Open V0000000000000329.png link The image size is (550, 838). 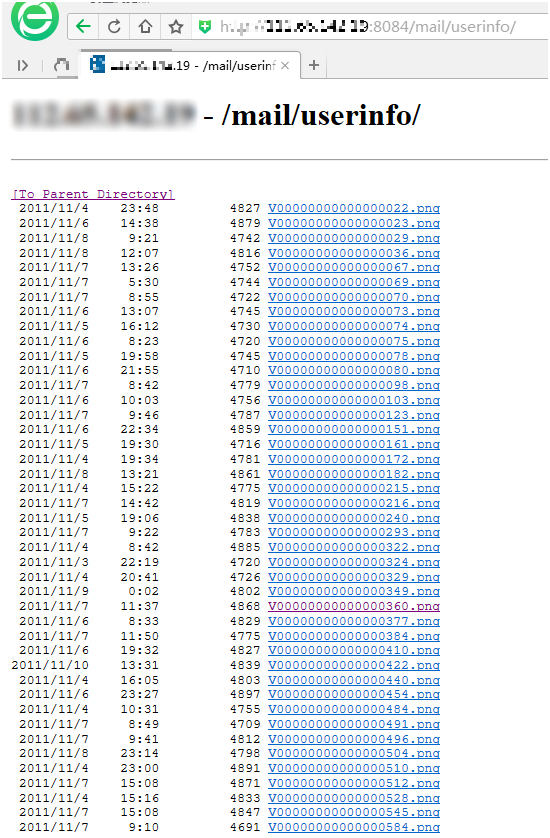tap(354, 577)
